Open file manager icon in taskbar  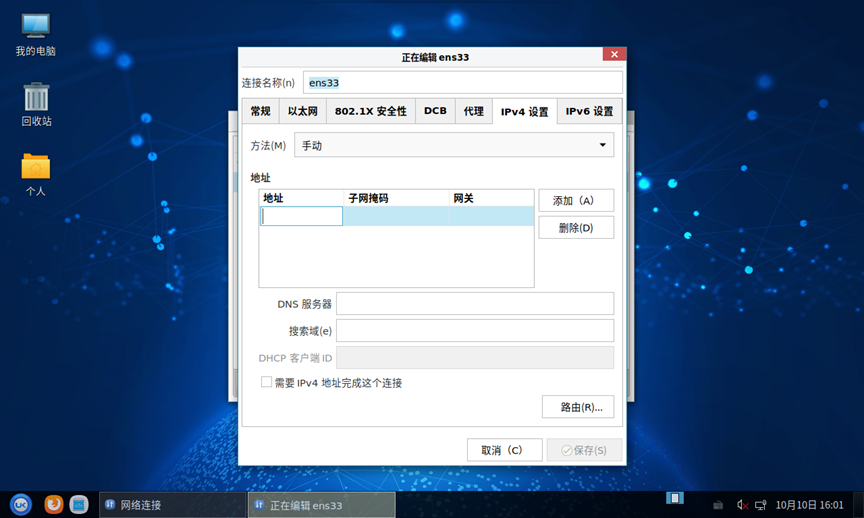coord(79,505)
